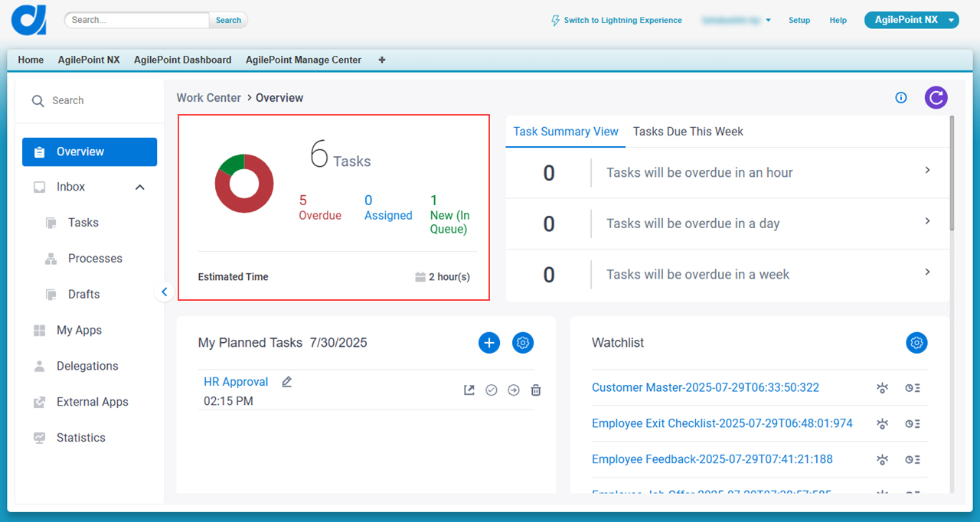Click timeline icon for Employee Exit Checklist

coord(913,424)
